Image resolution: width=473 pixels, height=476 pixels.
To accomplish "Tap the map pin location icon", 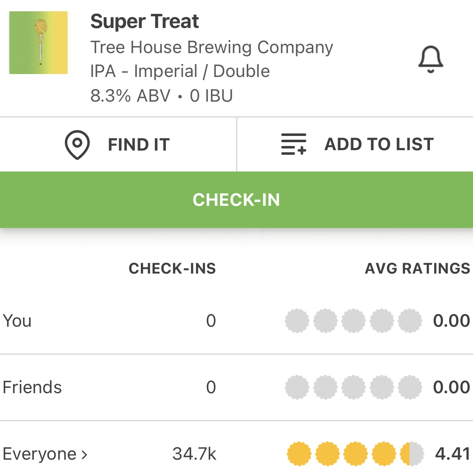I will pos(77,145).
